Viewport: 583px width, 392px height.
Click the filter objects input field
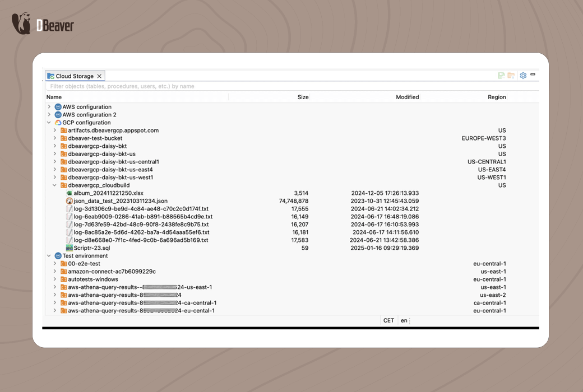168,85
